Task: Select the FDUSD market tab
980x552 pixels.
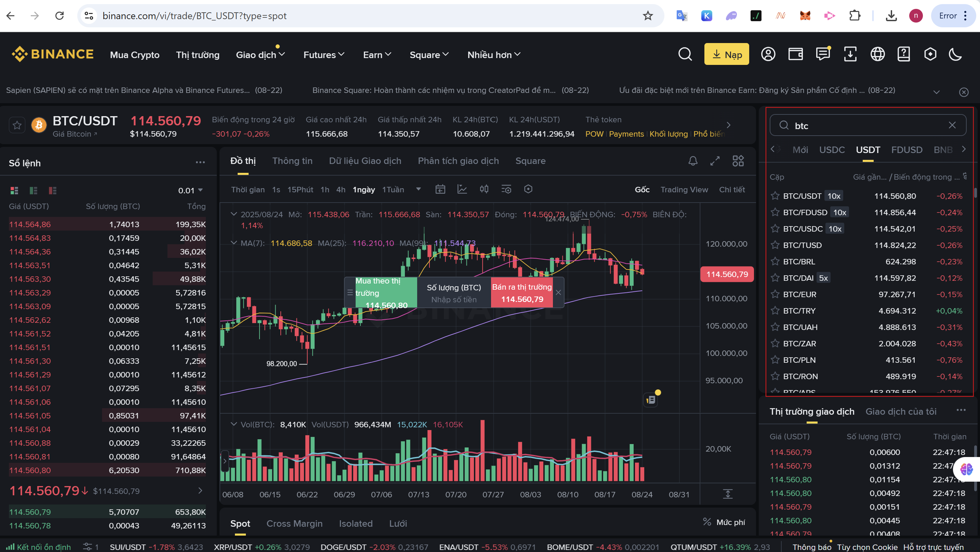Action: [x=906, y=150]
